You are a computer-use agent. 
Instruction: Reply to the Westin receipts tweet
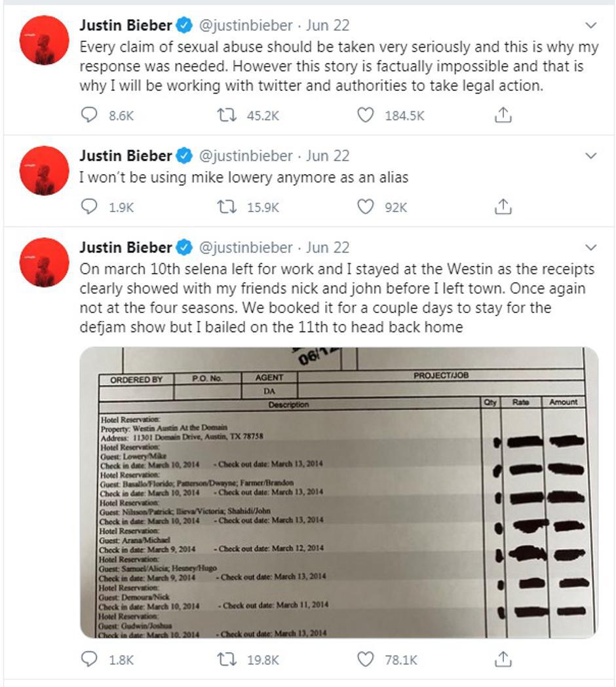(88, 659)
